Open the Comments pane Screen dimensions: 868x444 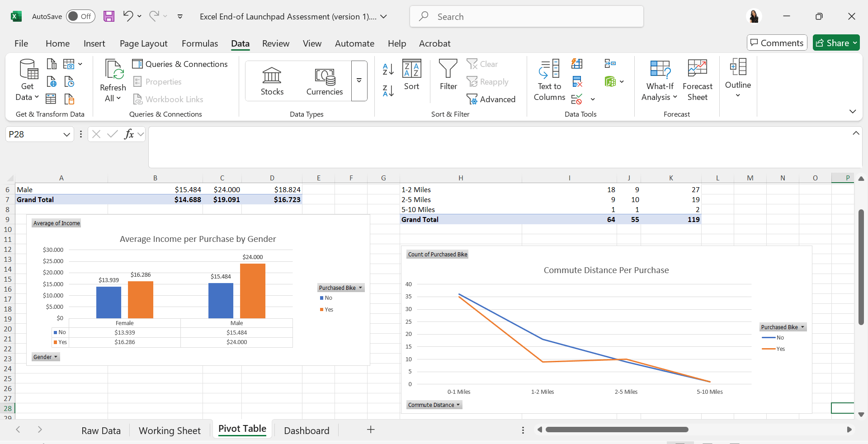tap(777, 43)
